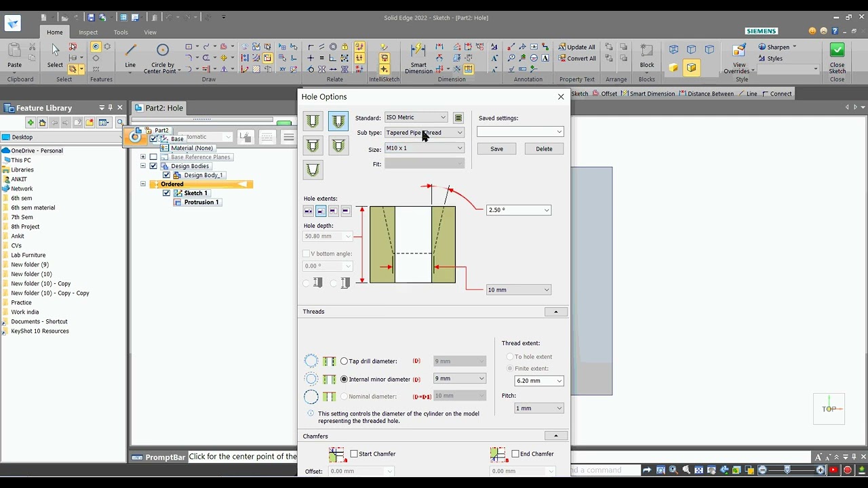The width and height of the screenshot is (868, 488).
Task: Select Finite extent radio button
Action: (x=510, y=369)
